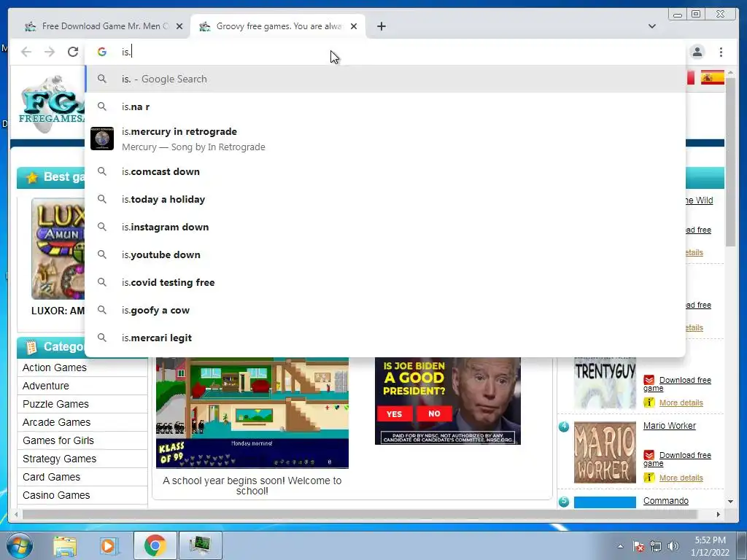This screenshot has height=560, width=747.
Task: Open the Action Games category
Action: [54, 367]
